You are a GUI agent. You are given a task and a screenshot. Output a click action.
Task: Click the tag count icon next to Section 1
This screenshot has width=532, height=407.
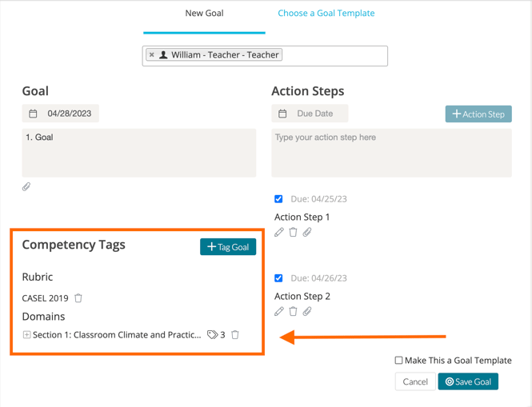pos(212,335)
